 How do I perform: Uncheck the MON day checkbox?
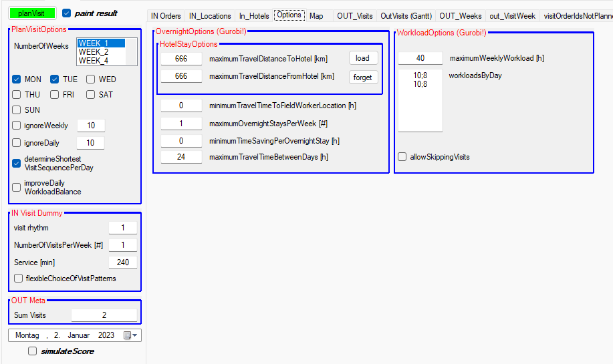point(17,79)
